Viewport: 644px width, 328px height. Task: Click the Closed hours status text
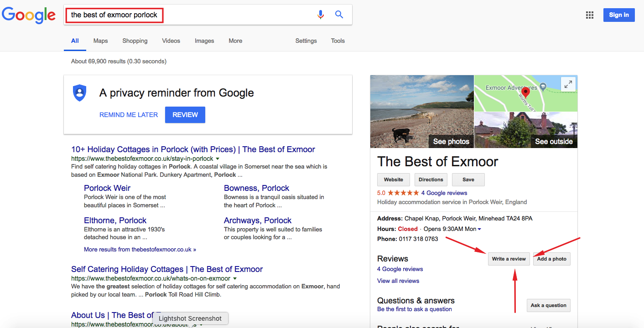click(x=408, y=229)
